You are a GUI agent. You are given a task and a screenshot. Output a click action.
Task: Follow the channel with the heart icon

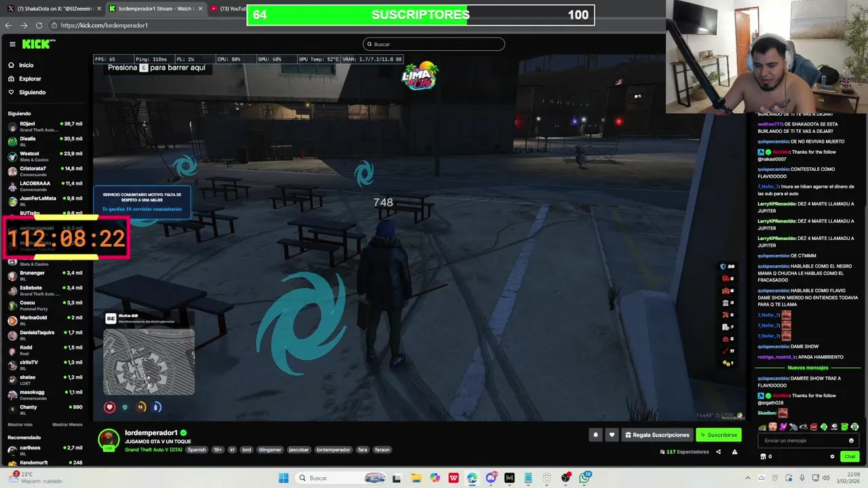click(x=612, y=435)
